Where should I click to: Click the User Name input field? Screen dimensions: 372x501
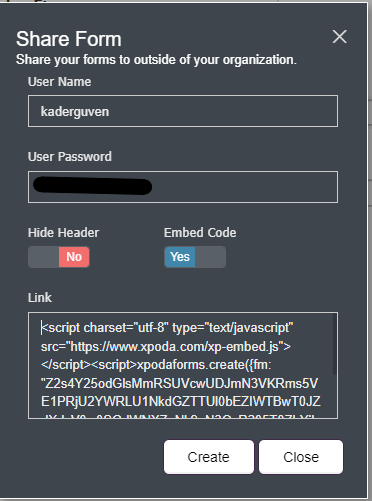183,111
